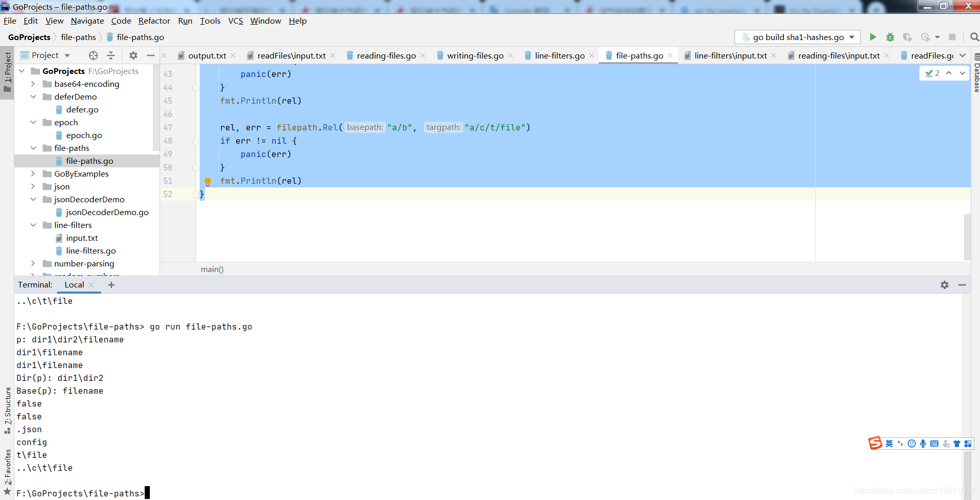Viewport: 980px width, 500px height.
Task: Open the Database tool window
Action: [976, 73]
